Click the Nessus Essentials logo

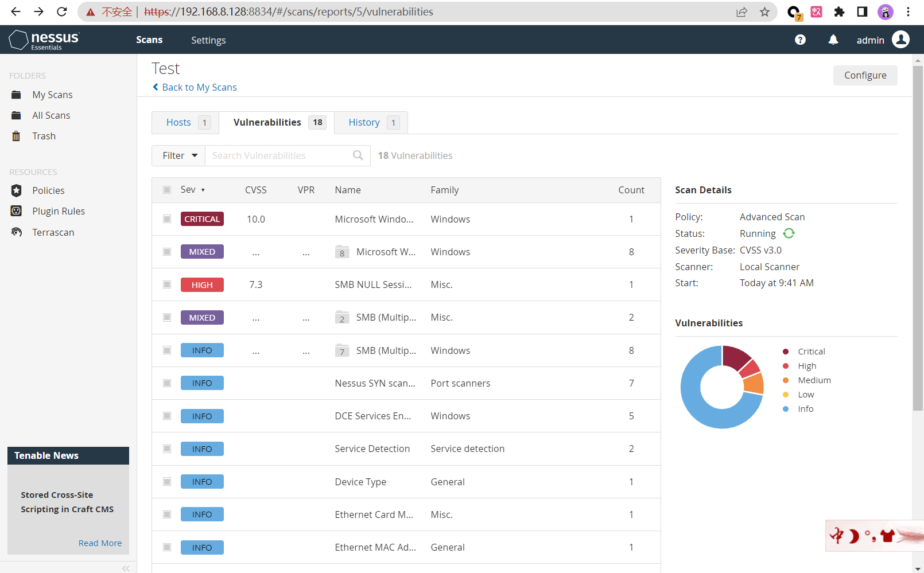[44, 40]
